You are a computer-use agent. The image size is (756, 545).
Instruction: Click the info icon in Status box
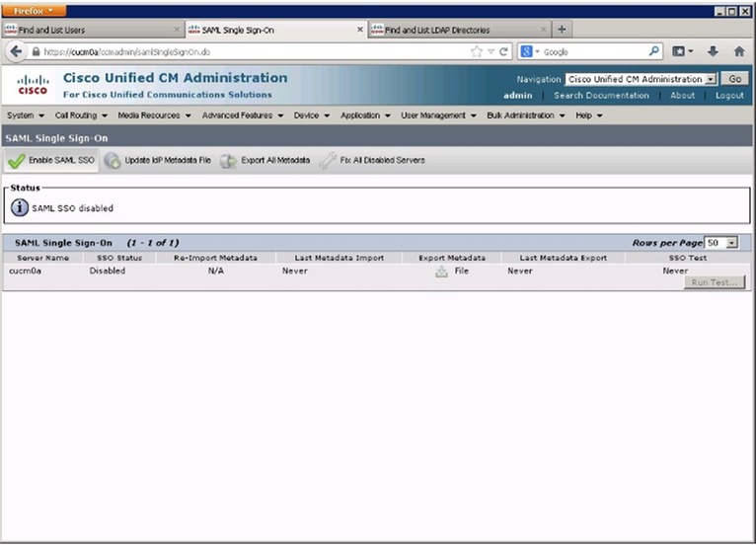pos(20,208)
